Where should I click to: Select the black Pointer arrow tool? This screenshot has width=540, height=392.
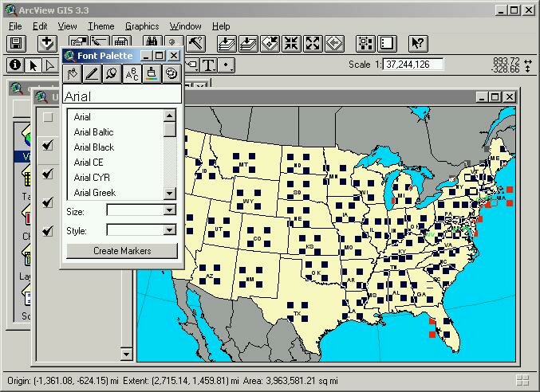click(34, 65)
